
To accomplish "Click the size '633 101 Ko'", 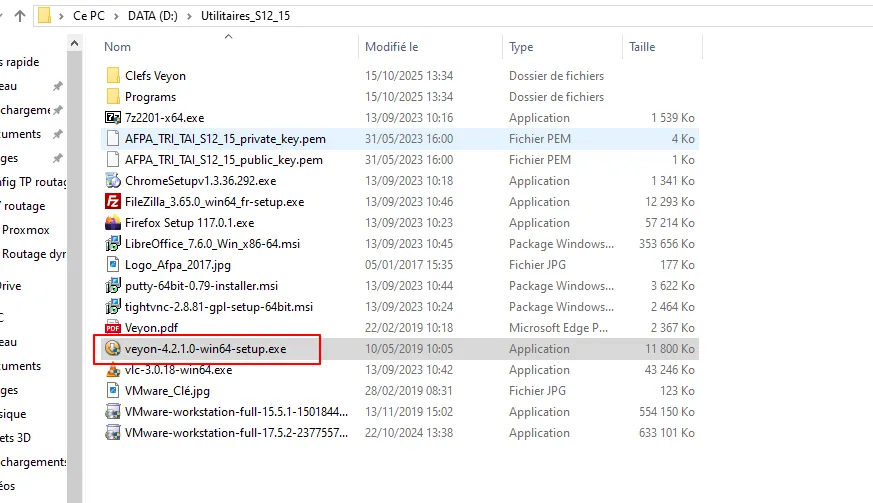I will pyautogui.click(x=666, y=433).
